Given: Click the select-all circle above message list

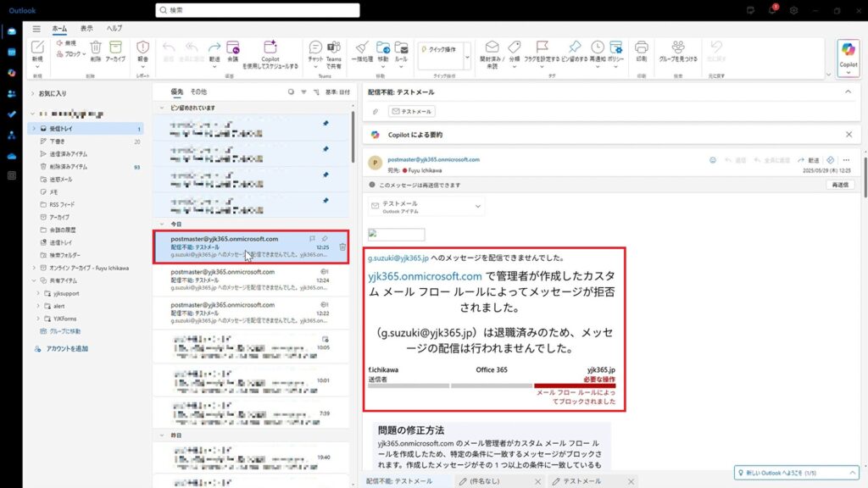Looking at the screenshot, I should pyautogui.click(x=291, y=91).
